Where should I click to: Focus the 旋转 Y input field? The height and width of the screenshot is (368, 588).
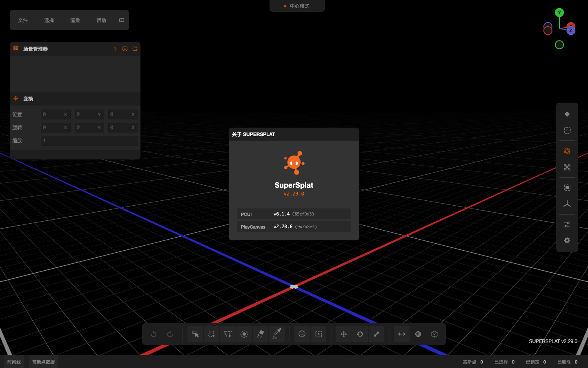pyautogui.click(x=89, y=128)
